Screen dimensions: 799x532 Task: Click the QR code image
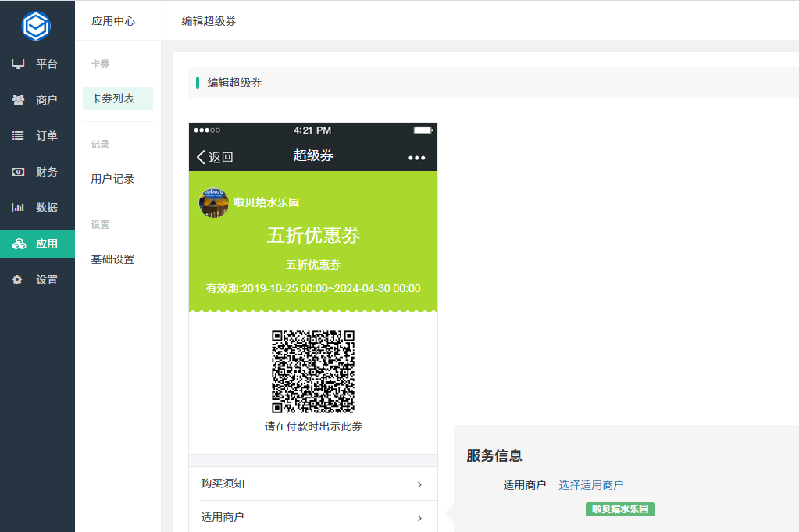tap(313, 372)
